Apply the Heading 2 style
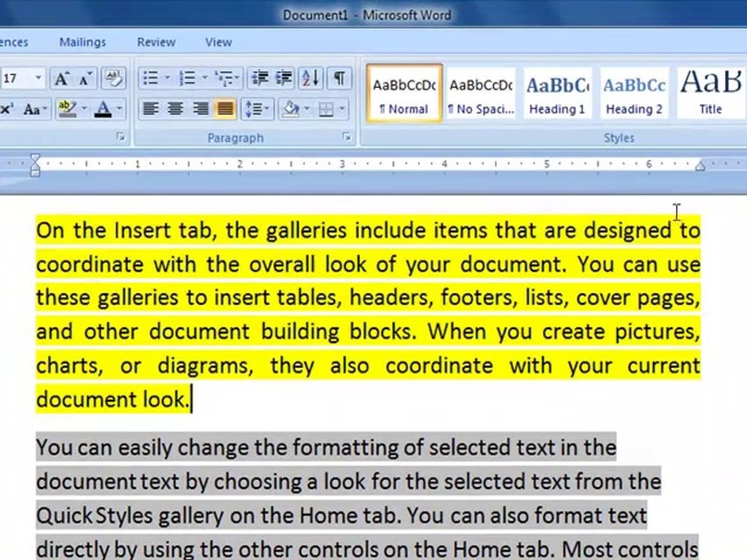Screen dimensions: 747x560 tap(634, 94)
